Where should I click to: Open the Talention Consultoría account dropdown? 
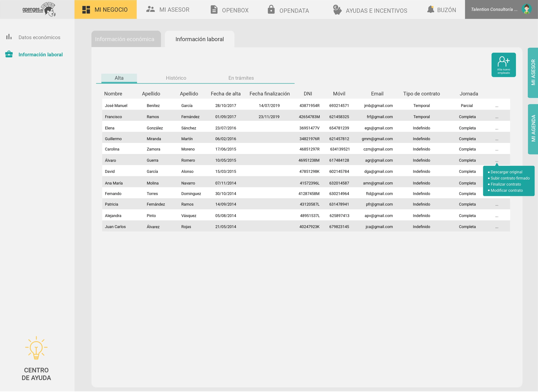pyautogui.click(x=494, y=10)
